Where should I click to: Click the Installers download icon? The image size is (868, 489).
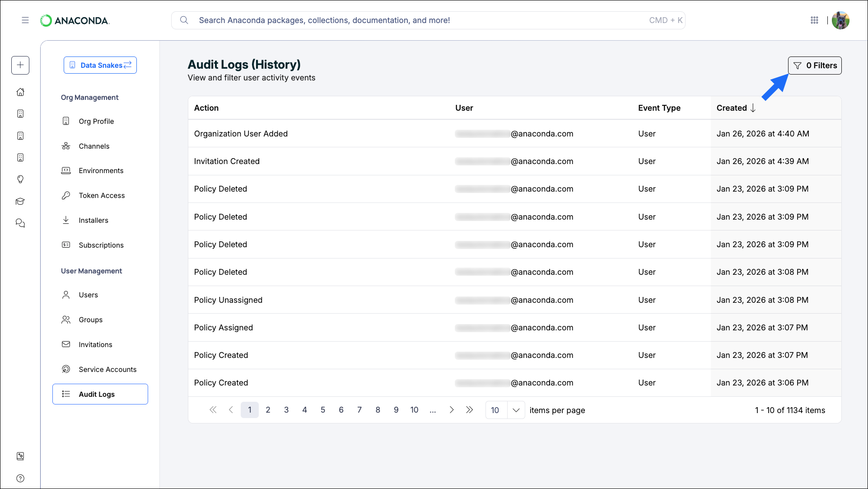tap(66, 220)
